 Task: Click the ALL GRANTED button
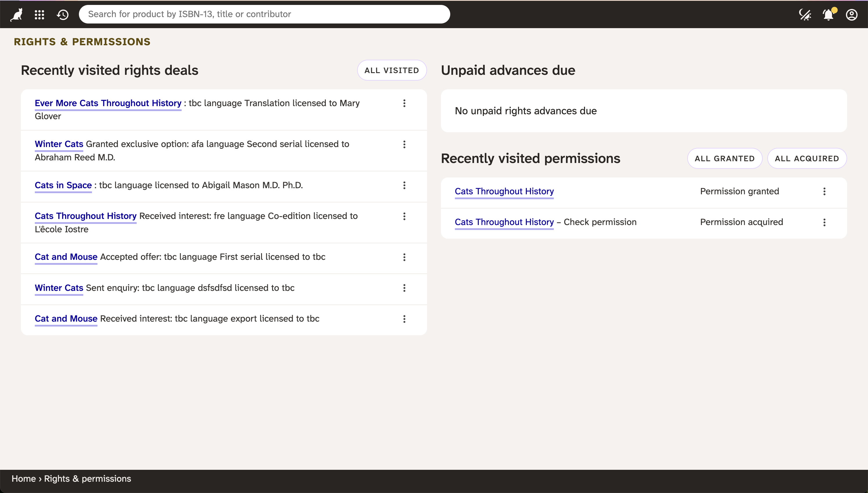tap(724, 158)
